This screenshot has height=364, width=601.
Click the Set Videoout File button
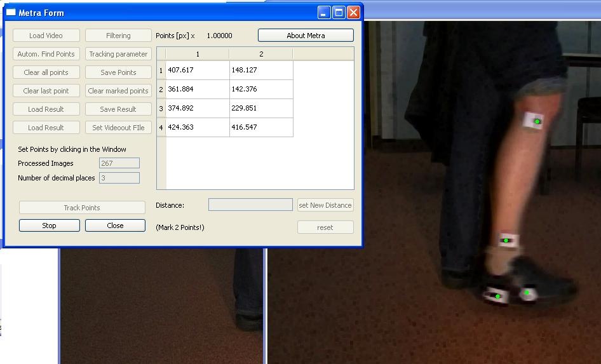(x=118, y=128)
